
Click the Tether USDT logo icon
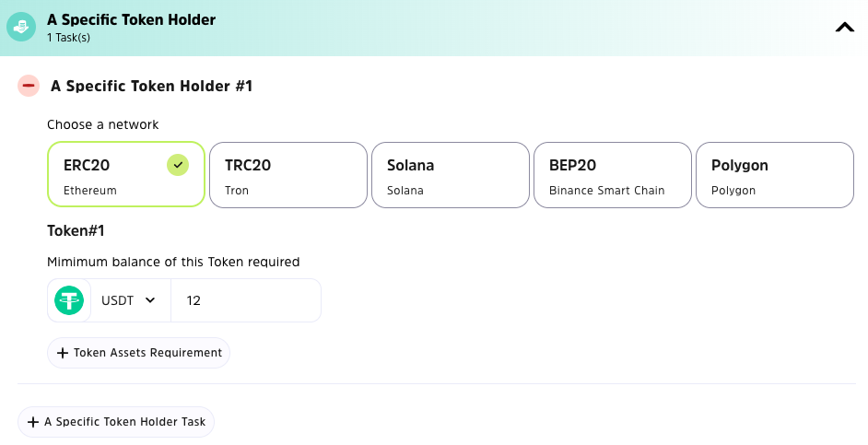(x=69, y=300)
